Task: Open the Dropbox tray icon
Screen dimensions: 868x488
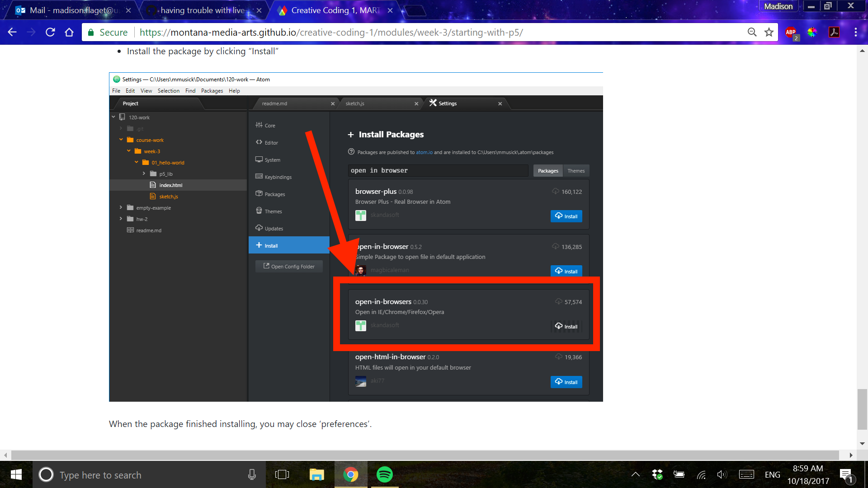Action: point(657,474)
